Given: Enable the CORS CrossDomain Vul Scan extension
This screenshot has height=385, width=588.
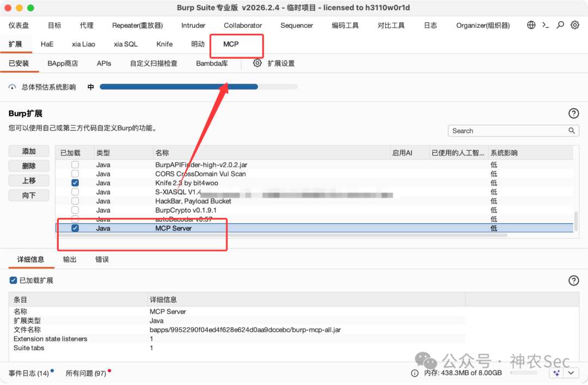Looking at the screenshot, I should click(75, 174).
